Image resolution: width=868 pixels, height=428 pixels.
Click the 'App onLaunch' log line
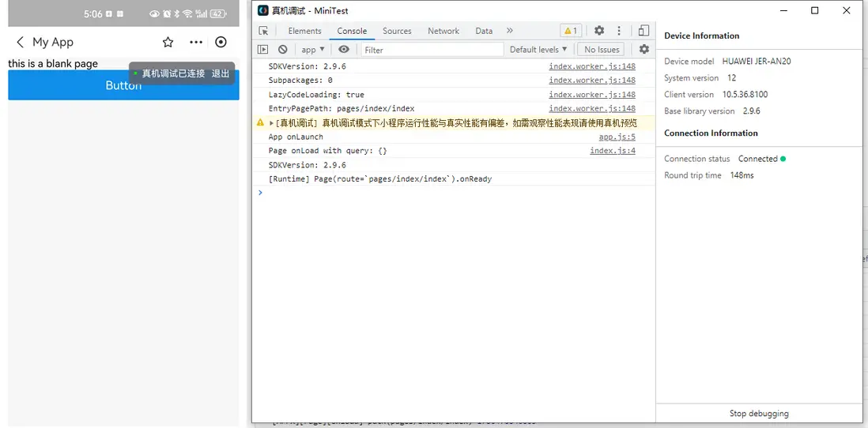coord(296,137)
